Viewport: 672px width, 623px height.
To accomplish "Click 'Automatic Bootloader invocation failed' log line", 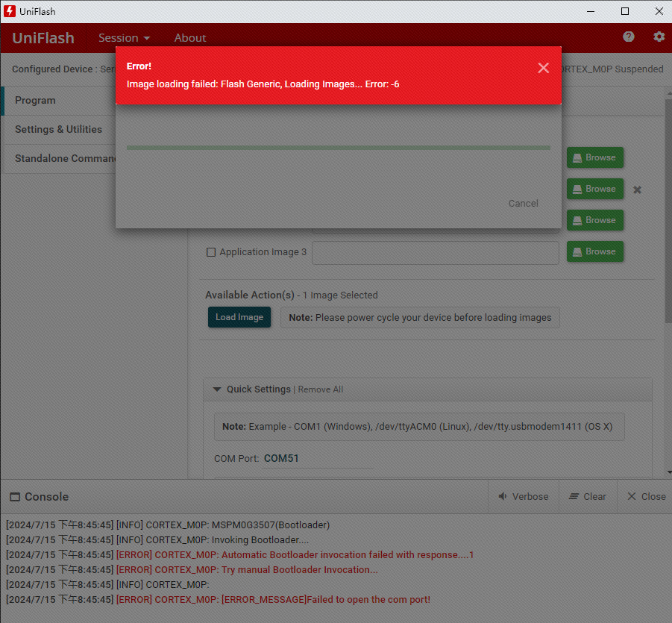I will click(x=239, y=554).
